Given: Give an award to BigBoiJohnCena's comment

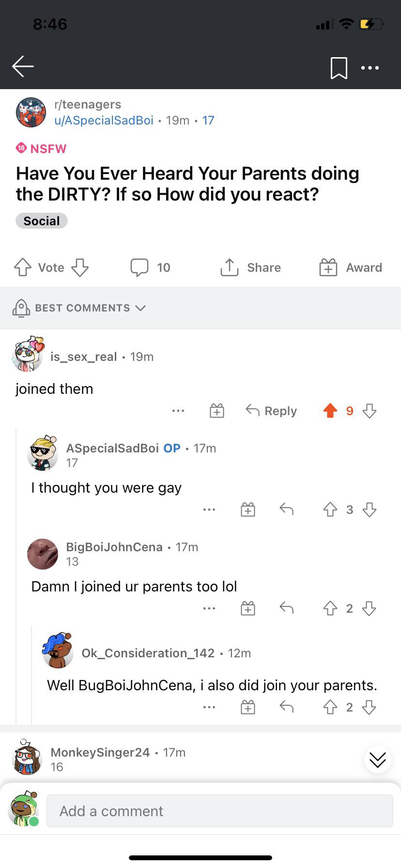Looking at the screenshot, I should pos(247,608).
